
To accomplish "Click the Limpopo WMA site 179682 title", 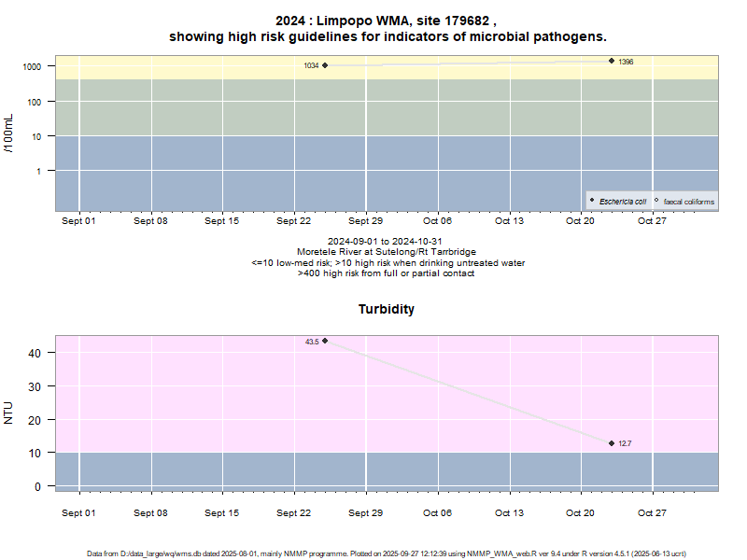I will 387,21.
